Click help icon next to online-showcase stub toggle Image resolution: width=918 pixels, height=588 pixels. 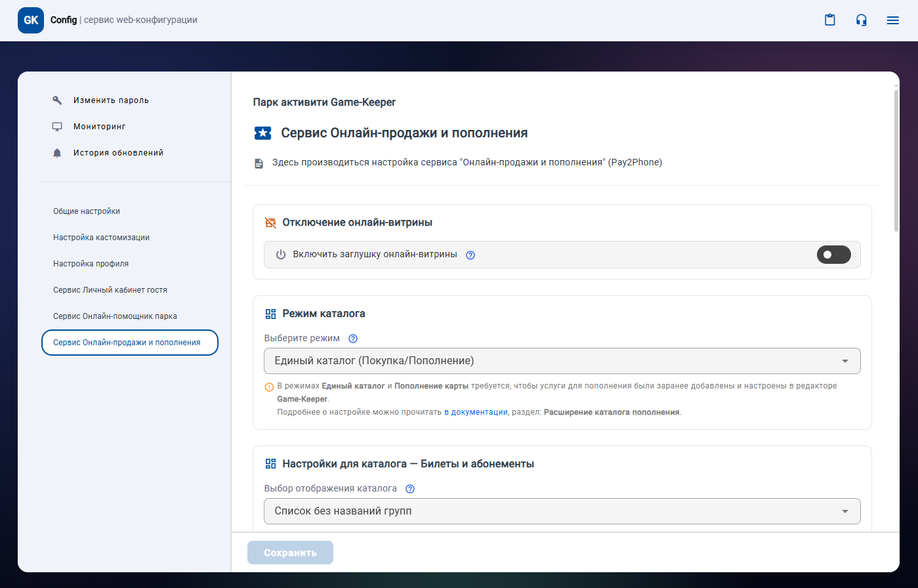coord(470,255)
